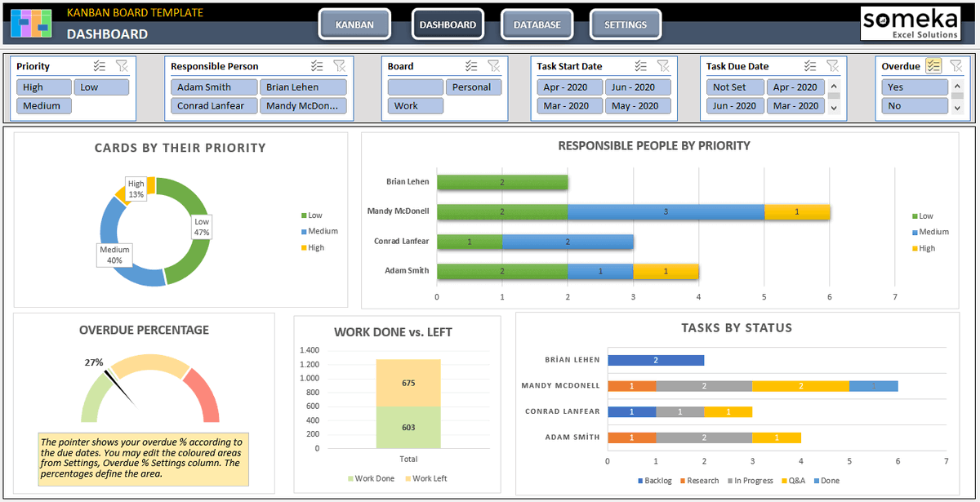The image size is (980, 502).
Task: Switch to the DATABASE view
Action: 537,24
